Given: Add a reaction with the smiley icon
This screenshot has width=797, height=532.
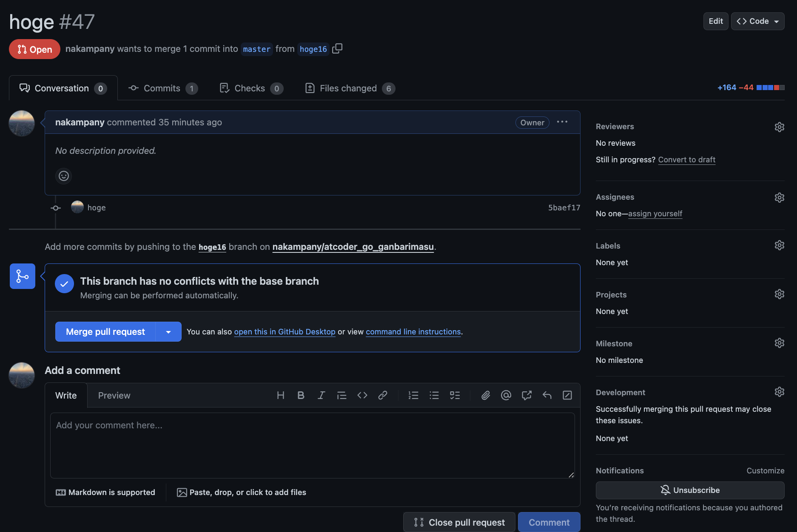Looking at the screenshot, I should coord(64,175).
